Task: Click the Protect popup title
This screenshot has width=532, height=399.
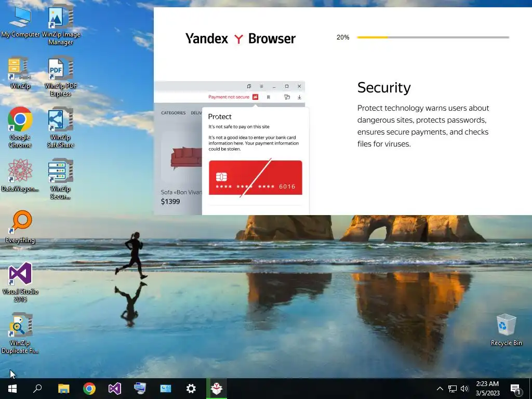Action: click(x=220, y=117)
